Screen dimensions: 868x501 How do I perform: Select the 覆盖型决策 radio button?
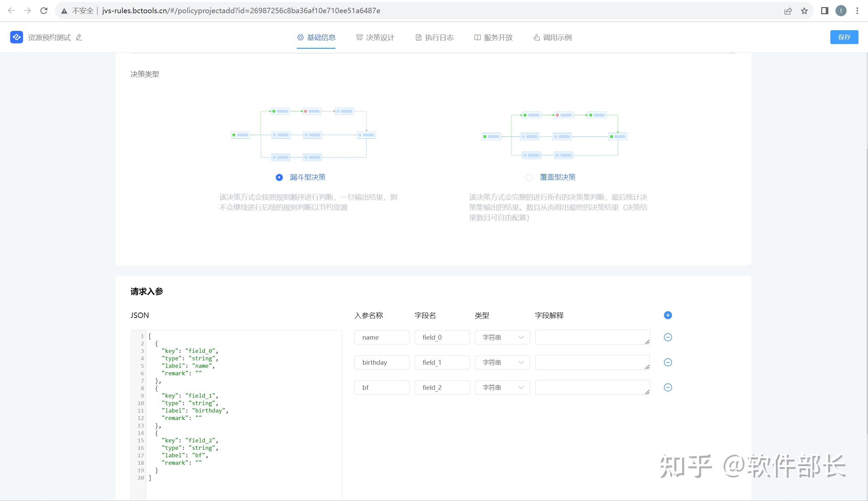coord(529,177)
